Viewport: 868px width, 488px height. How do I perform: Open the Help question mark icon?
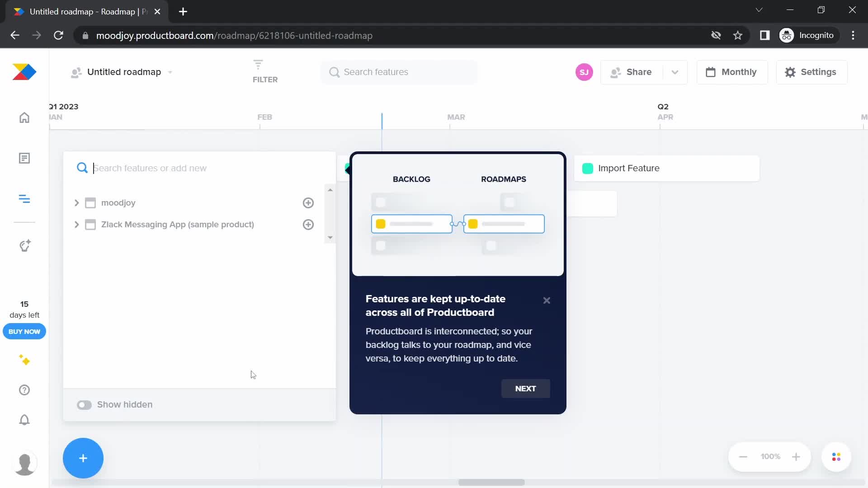point(24,390)
